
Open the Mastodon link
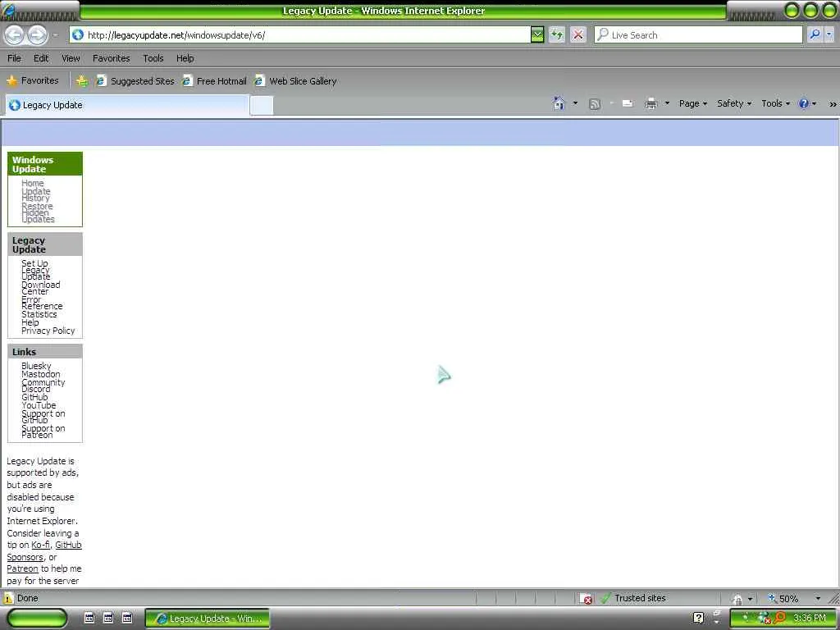[x=41, y=374]
